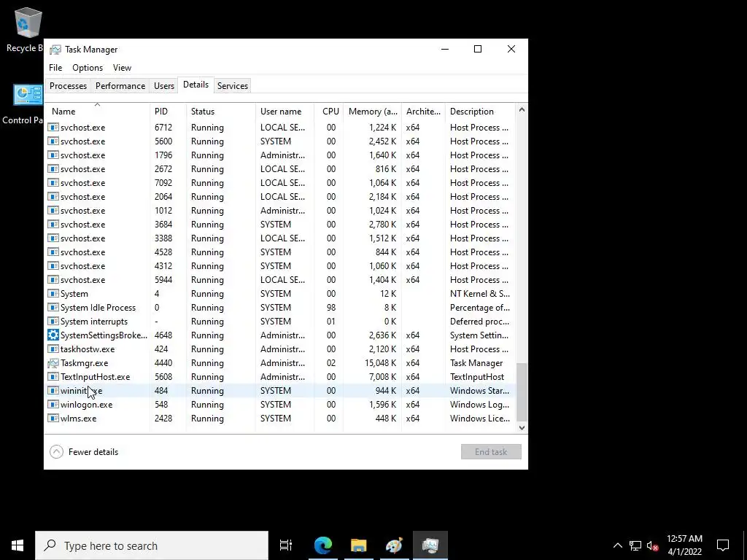This screenshot has width=747, height=560.
Task: Click the winlogon.exe process icon
Action: 53,405
